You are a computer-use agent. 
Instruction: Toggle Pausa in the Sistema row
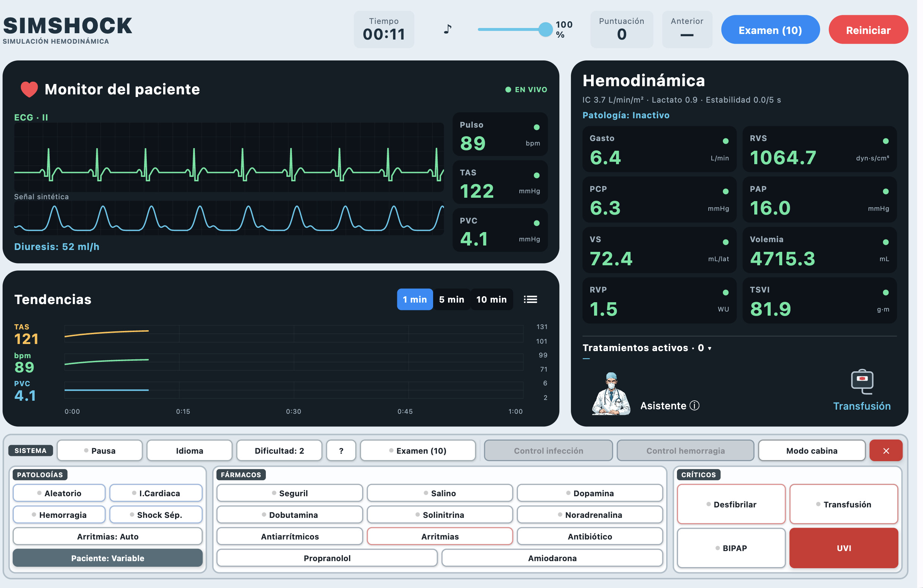(x=100, y=450)
